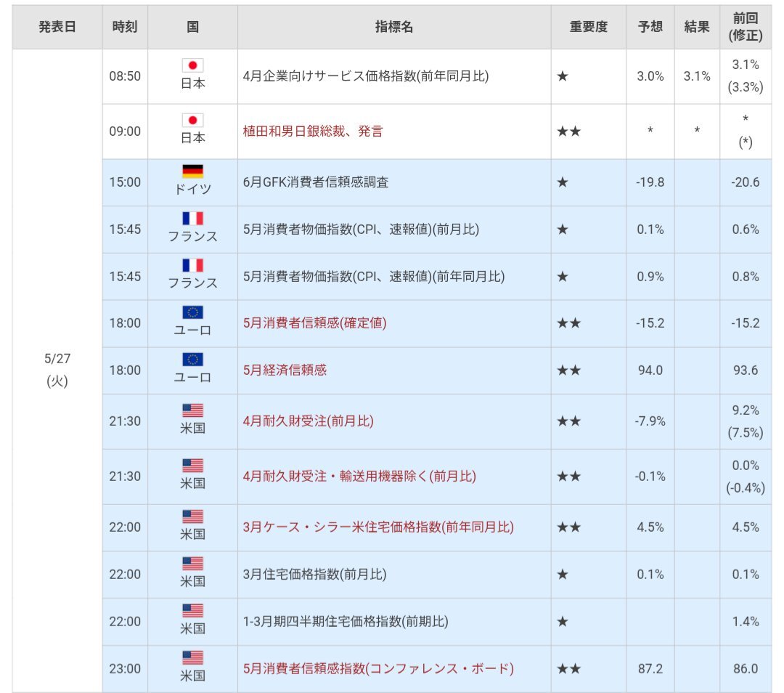Click the France flag beside CPI (前月比) row
The width and height of the screenshot is (784, 693).
point(192,218)
